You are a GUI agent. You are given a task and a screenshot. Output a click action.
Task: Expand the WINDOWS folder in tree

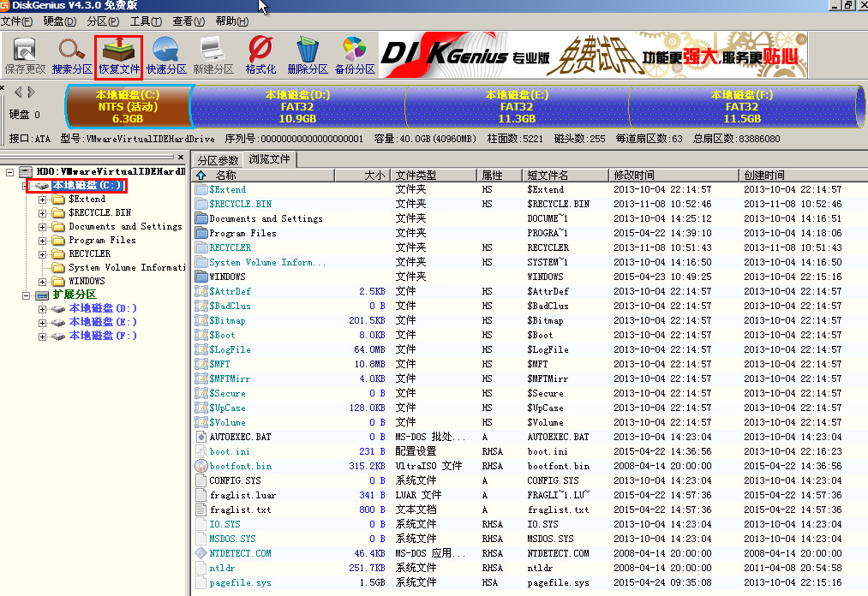pyautogui.click(x=43, y=281)
